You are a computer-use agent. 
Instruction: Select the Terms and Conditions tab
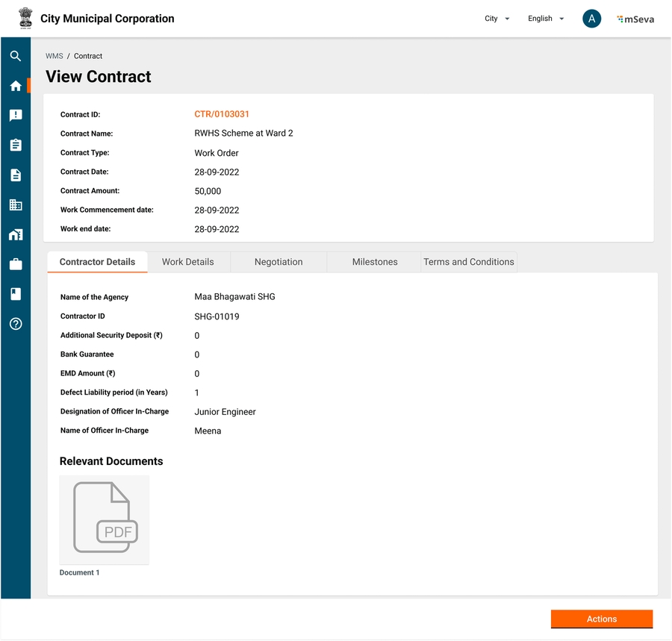click(x=468, y=262)
